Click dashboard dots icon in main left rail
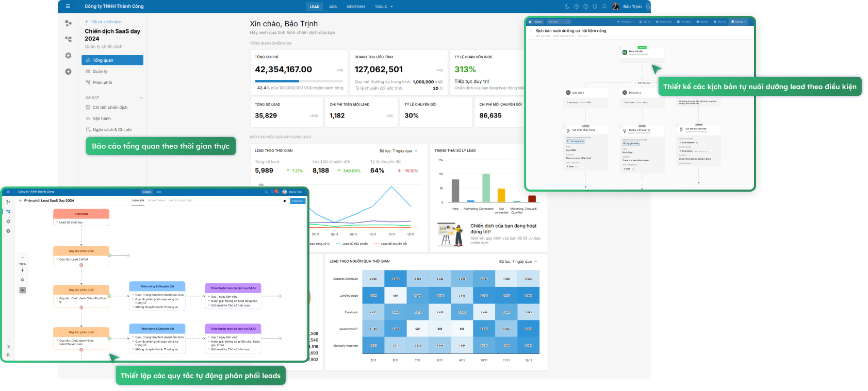 (68, 23)
